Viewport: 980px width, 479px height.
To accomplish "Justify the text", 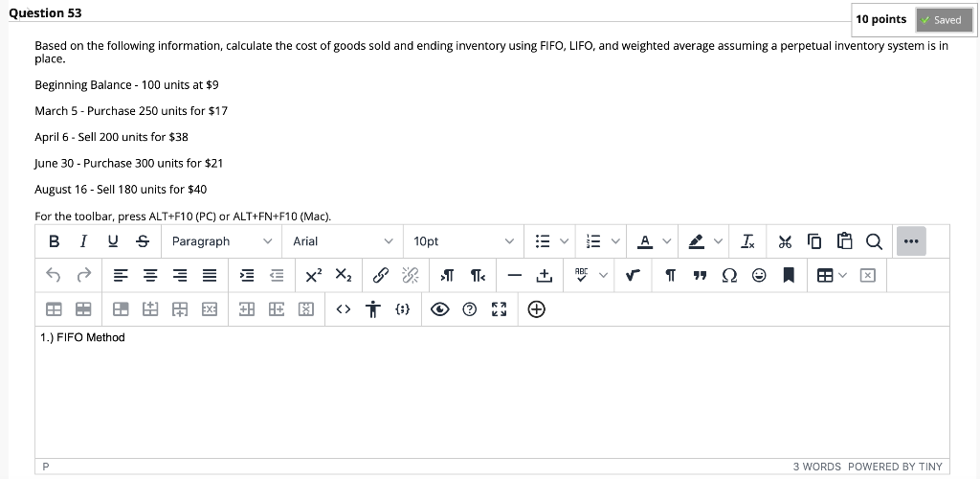I will 210,275.
